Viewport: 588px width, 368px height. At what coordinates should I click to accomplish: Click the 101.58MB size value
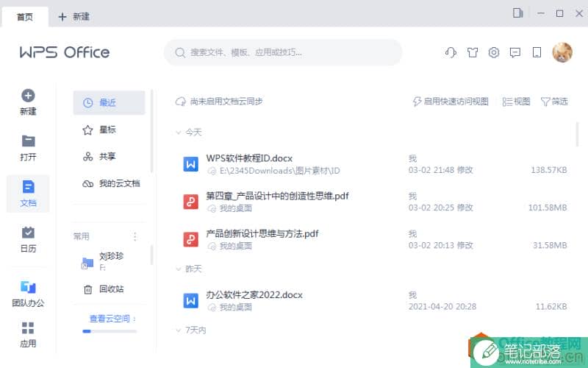pyautogui.click(x=548, y=208)
